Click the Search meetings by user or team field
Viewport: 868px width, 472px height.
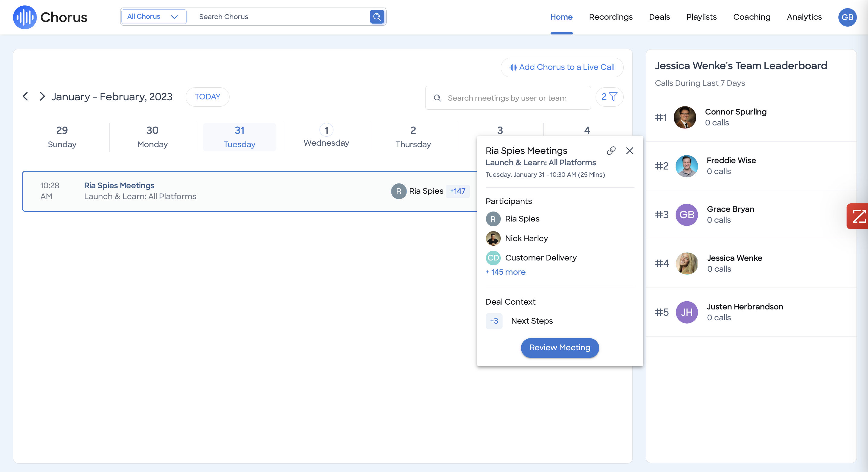pyautogui.click(x=507, y=98)
